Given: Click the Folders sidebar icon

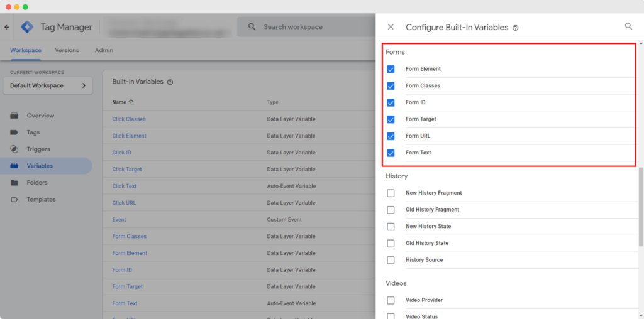Looking at the screenshot, I should [14, 183].
